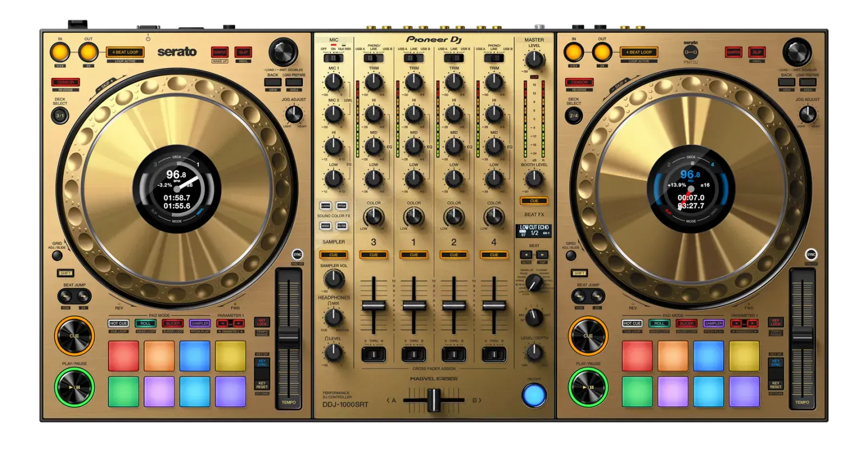Set loop IN on left deck
Viewport: 868px width, 451px height.
click(60, 52)
